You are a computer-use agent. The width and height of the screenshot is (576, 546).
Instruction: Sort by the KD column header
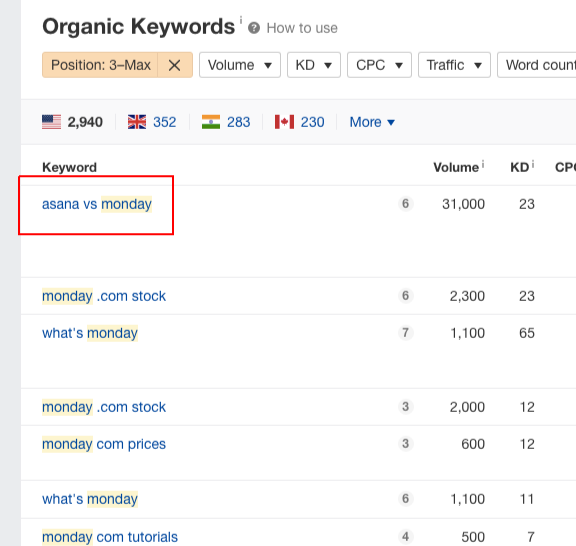tap(519, 168)
